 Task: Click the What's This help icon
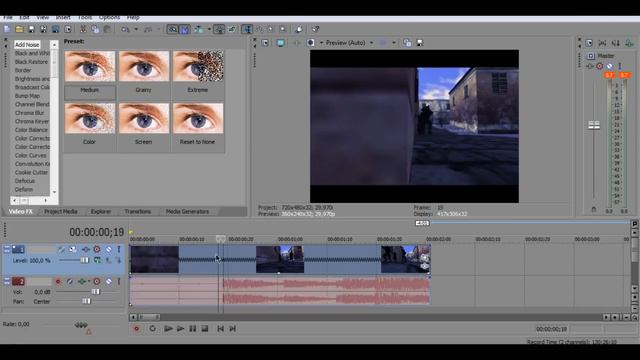(x=316, y=29)
